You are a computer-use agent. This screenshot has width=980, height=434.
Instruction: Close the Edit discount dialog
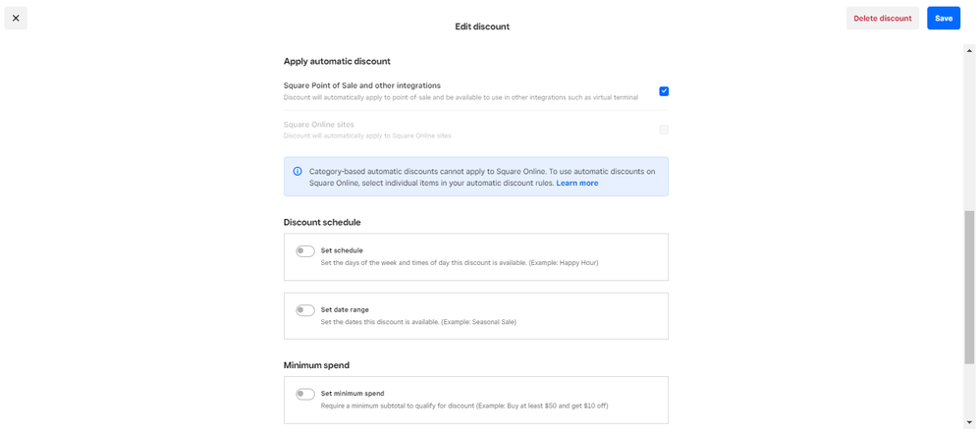point(16,18)
